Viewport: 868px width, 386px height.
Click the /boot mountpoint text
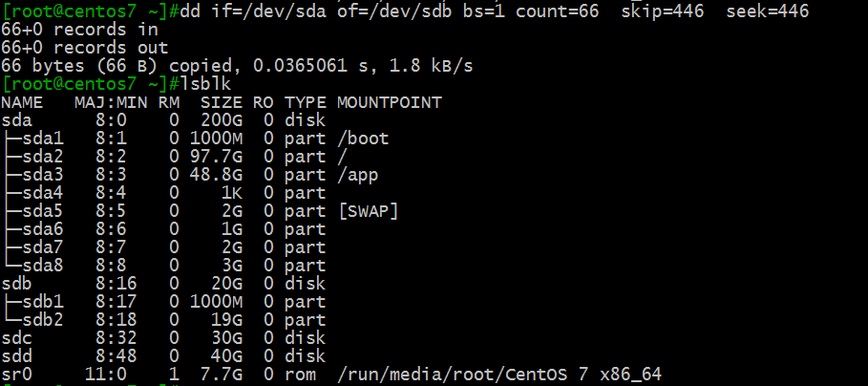click(363, 139)
